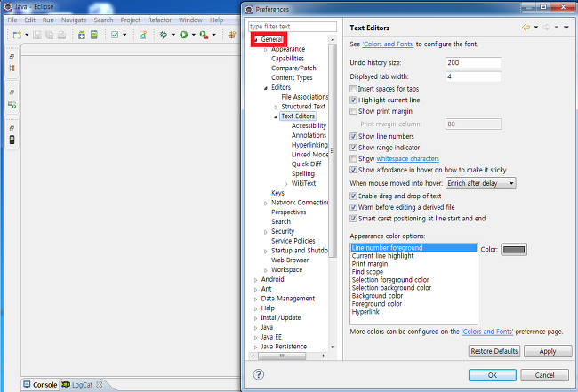Open the Navigate menu
This screenshot has width=578, height=392.
[x=74, y=20]
